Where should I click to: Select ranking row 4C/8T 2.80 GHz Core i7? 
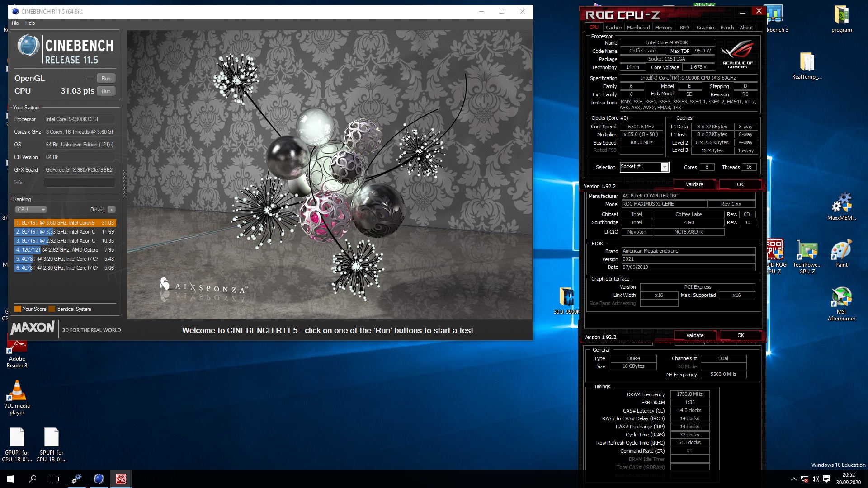65,268
